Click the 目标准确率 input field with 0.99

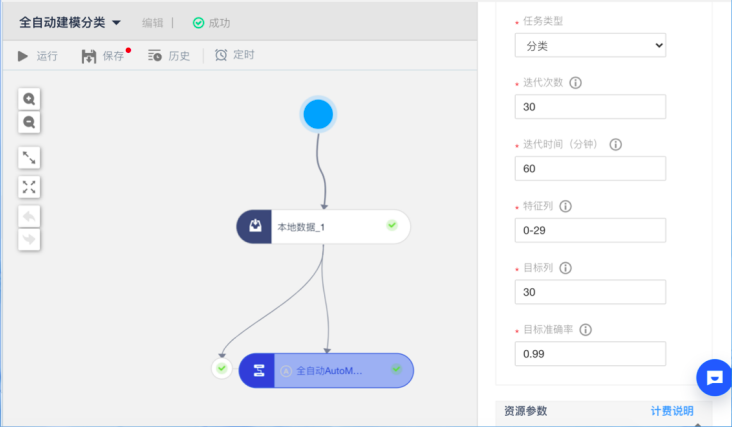pos(590,354)
